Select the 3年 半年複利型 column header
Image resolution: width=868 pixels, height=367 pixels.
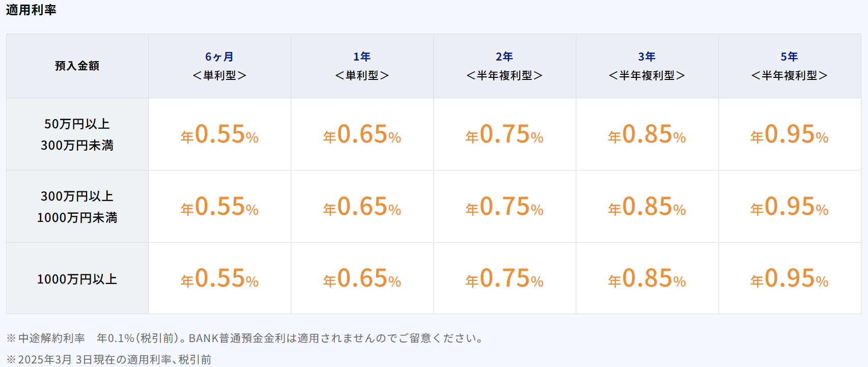[647, 66]
